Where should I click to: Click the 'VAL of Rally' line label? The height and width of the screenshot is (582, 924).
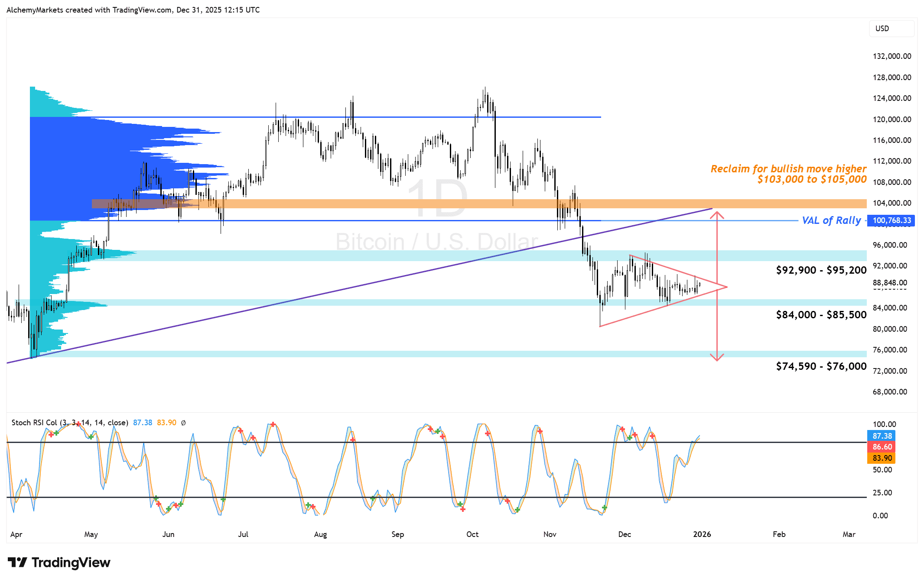(x=831, y=220)
